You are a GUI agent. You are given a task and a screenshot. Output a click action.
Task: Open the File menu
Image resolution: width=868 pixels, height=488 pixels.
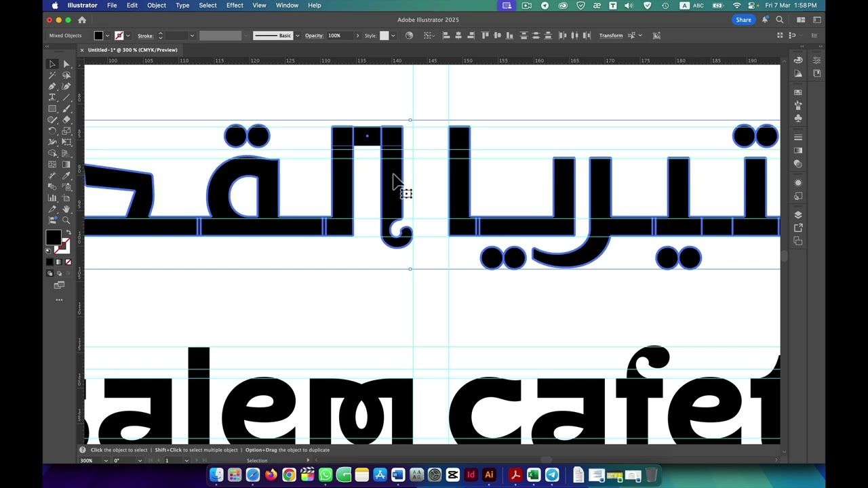[x=112, y=5]
